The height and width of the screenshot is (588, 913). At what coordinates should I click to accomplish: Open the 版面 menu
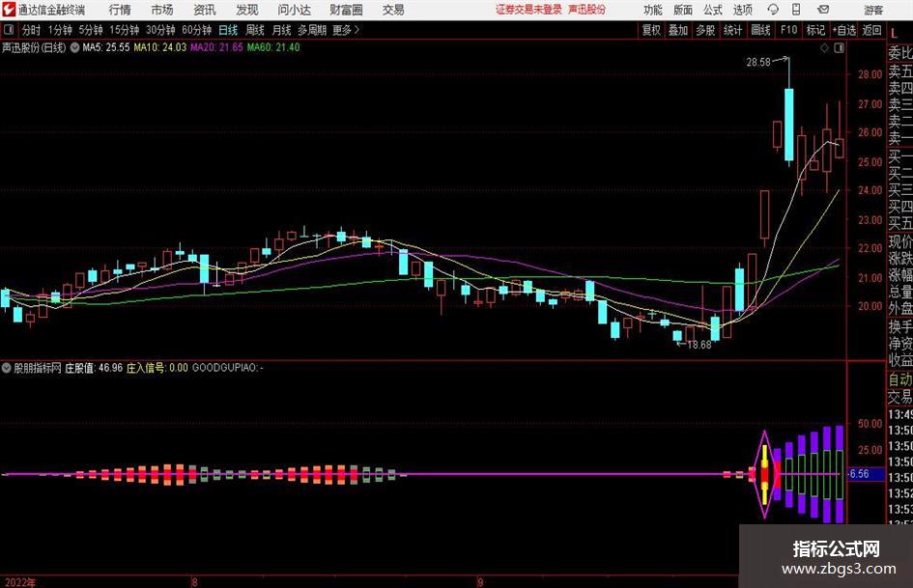click(x=683, y=10)
